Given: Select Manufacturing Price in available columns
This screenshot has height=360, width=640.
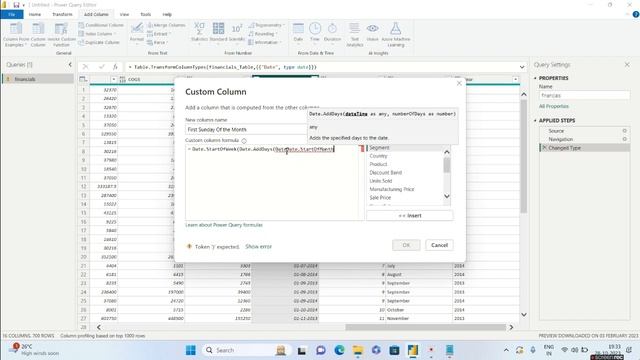Looking at the screenshot, I should [392, 189].
